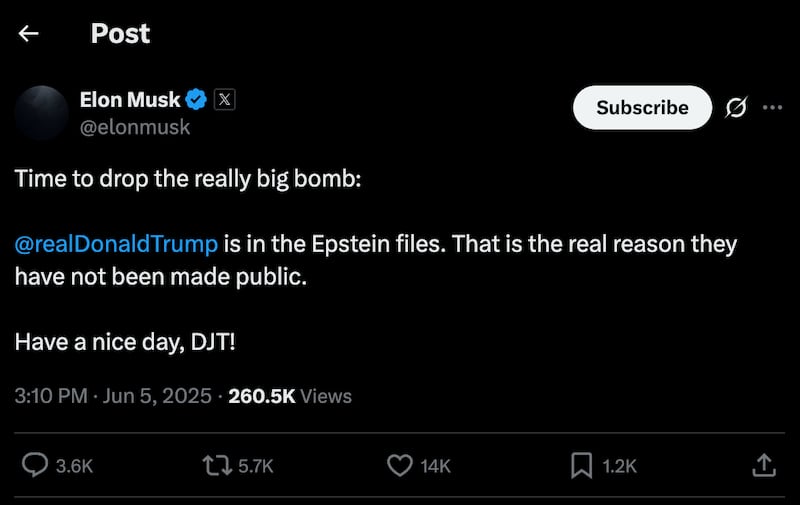Like the post with the heart

coord(400,465)
